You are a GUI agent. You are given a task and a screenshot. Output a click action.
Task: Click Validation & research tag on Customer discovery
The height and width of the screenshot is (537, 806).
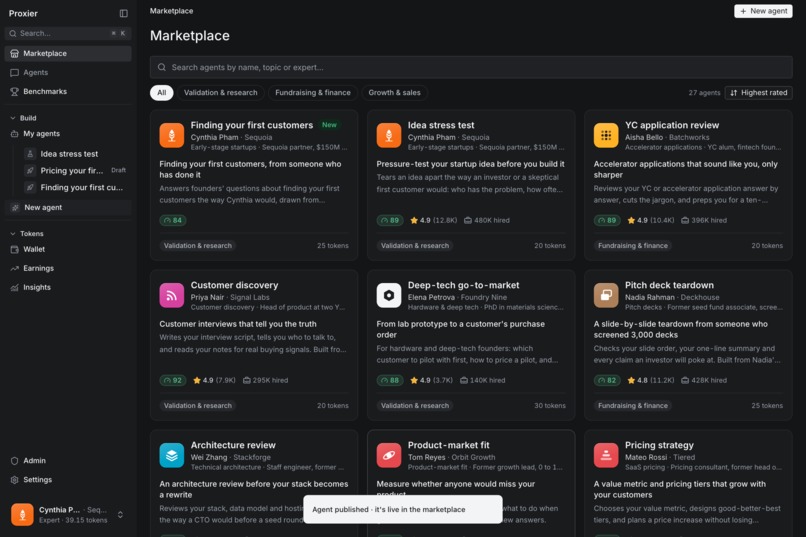(x=197, y=406)
